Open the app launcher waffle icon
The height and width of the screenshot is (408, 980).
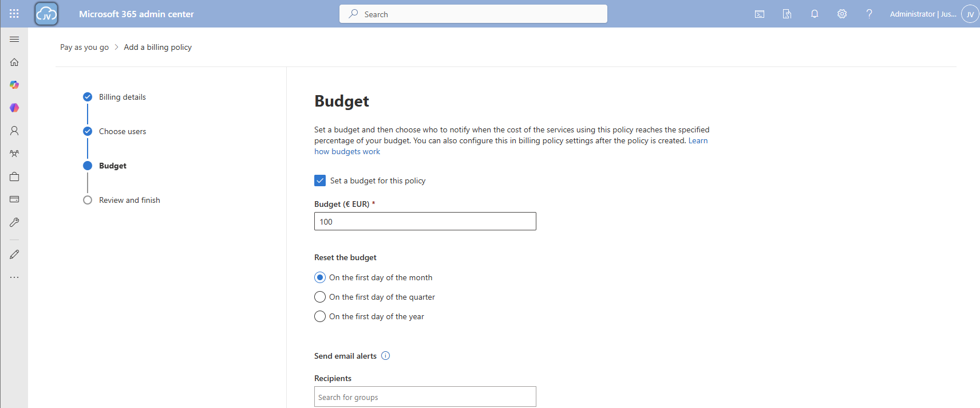pyautogui.click(x=14, y=14)
